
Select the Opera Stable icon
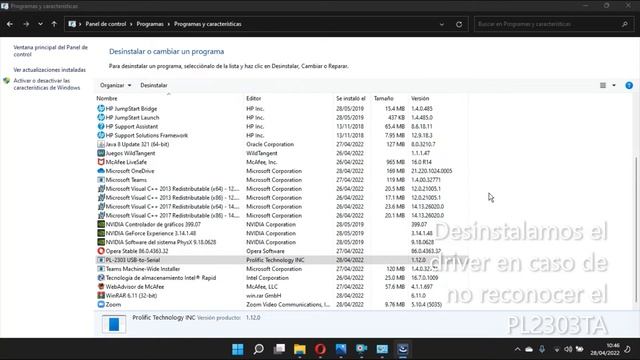[x=101, y=251]
